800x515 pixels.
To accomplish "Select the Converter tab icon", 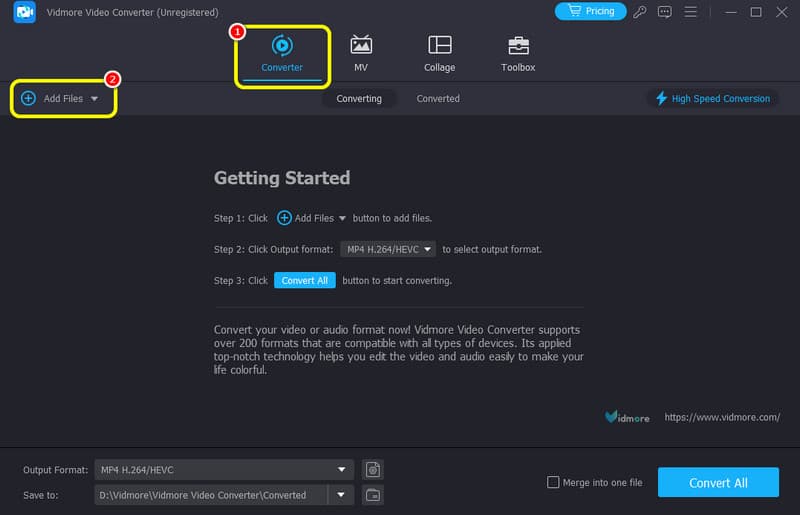I will 282,46.
